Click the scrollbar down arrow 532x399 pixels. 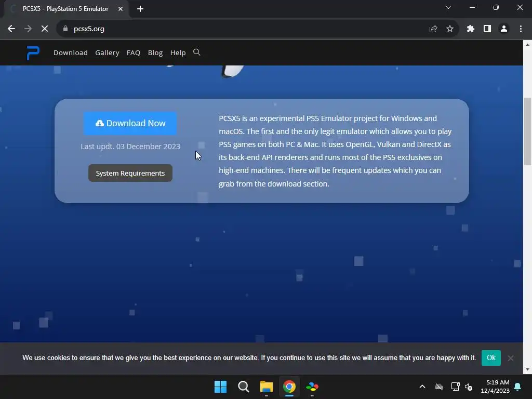[x=528, y=370]
